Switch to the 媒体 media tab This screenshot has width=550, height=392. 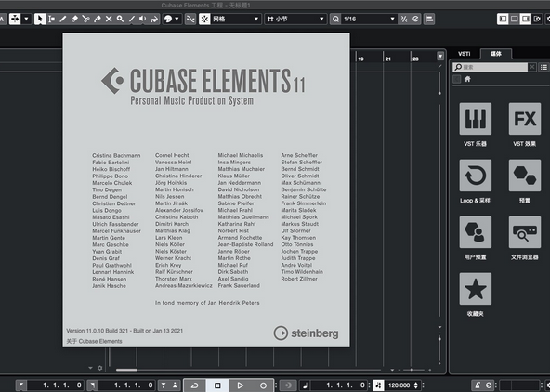495,54
